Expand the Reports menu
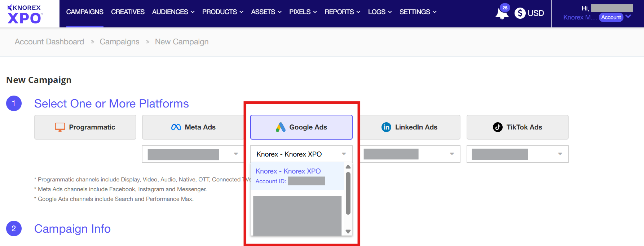The width and height of the screenshot is (644, 246). coord(343,12)
